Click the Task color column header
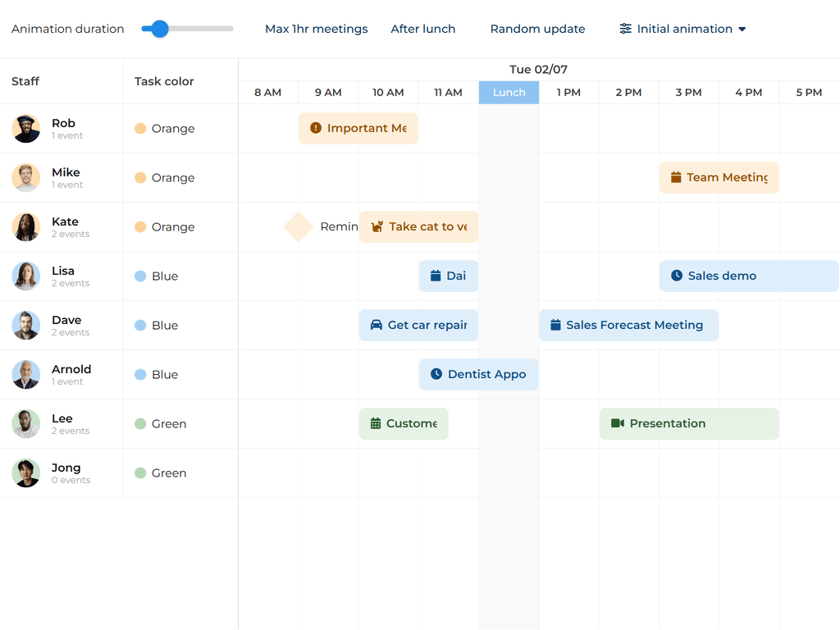Viewport: 840px width, 630px height. (164, 81)
